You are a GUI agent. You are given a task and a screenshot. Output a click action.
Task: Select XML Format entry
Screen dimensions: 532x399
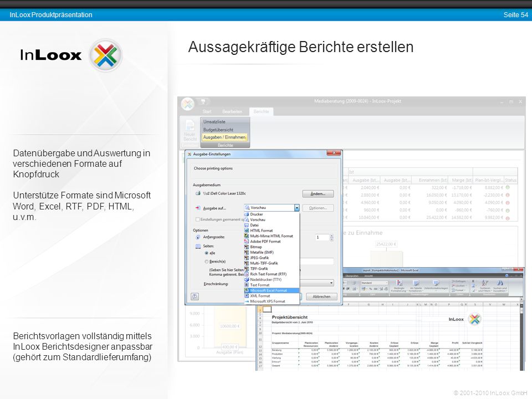272,295
